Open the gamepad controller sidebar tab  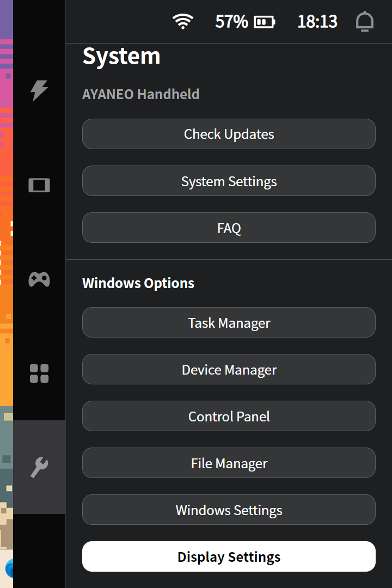coord(39,280)
